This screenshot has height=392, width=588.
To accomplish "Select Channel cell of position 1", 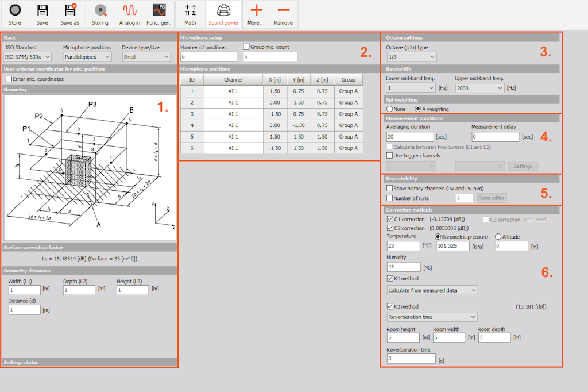I will [233, 91].
